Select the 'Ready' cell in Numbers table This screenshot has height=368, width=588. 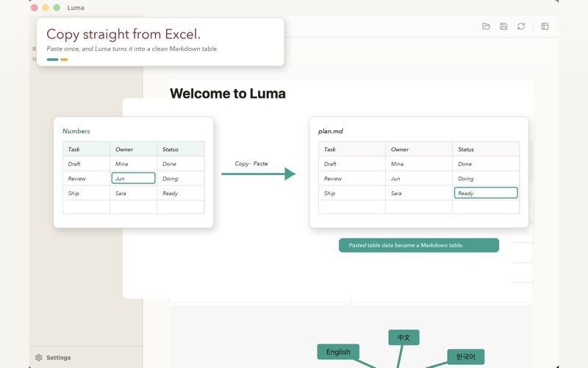pyautogui.click(x=181, y=193)
